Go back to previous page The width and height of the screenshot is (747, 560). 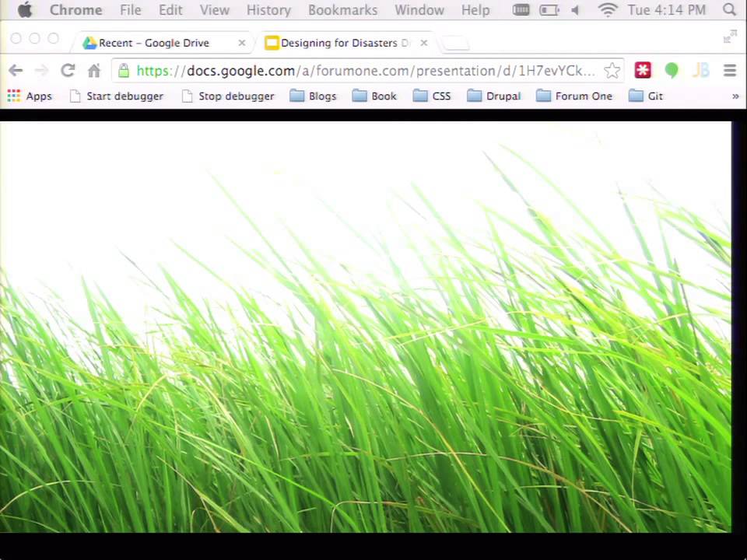[x=16, y=71]
